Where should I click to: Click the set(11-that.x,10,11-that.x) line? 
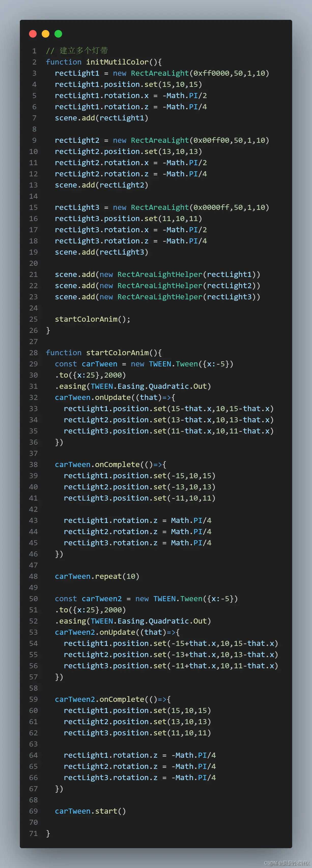(x=169, y=431)
